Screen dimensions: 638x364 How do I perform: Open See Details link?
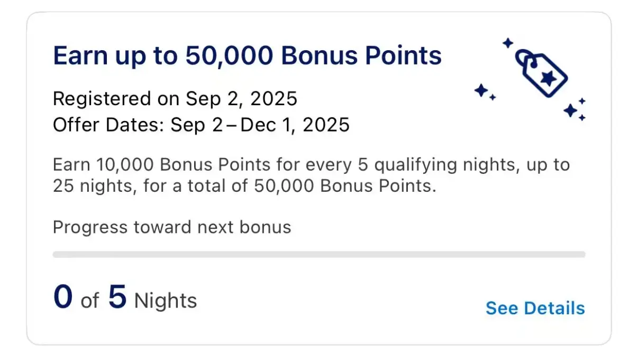click(x=535, y=308)
